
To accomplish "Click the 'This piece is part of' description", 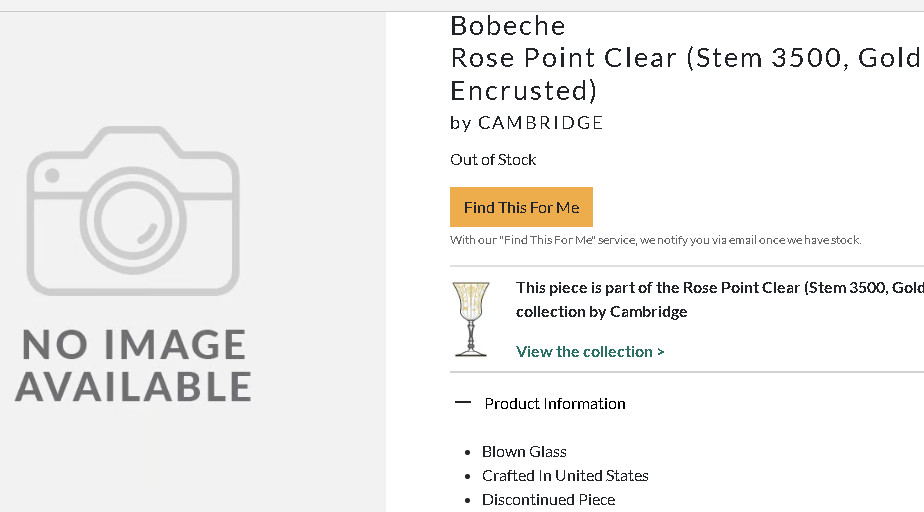I will point(720,288).
